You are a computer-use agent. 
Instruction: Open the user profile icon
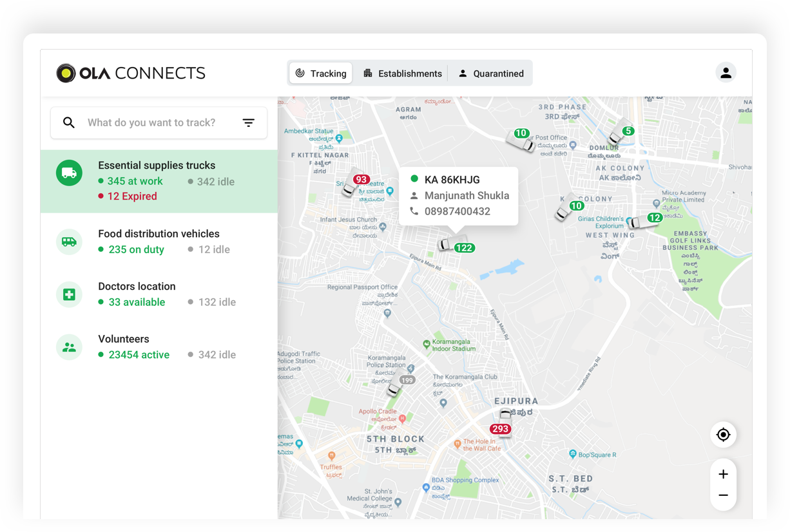(x=726, y=73)
